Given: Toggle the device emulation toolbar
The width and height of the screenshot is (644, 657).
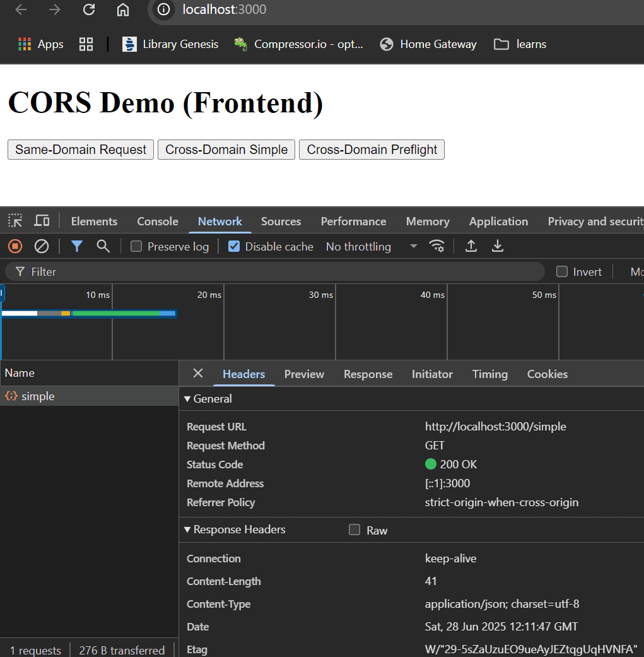Looking at the screenshot, I should click(x=42, y=220).
